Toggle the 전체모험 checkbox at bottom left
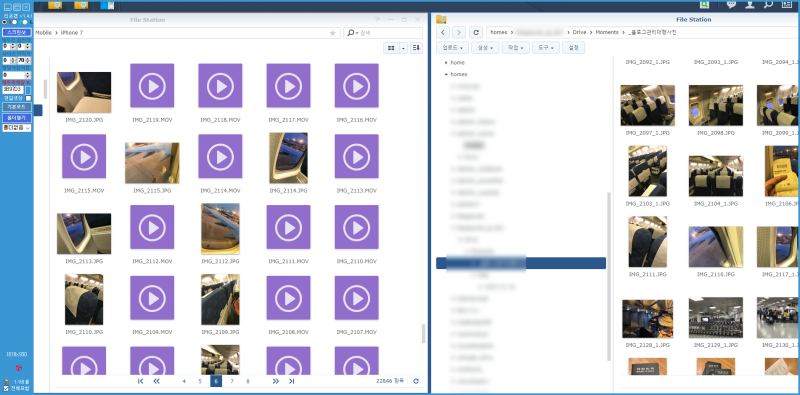800x395 pixels. point(6,388)
